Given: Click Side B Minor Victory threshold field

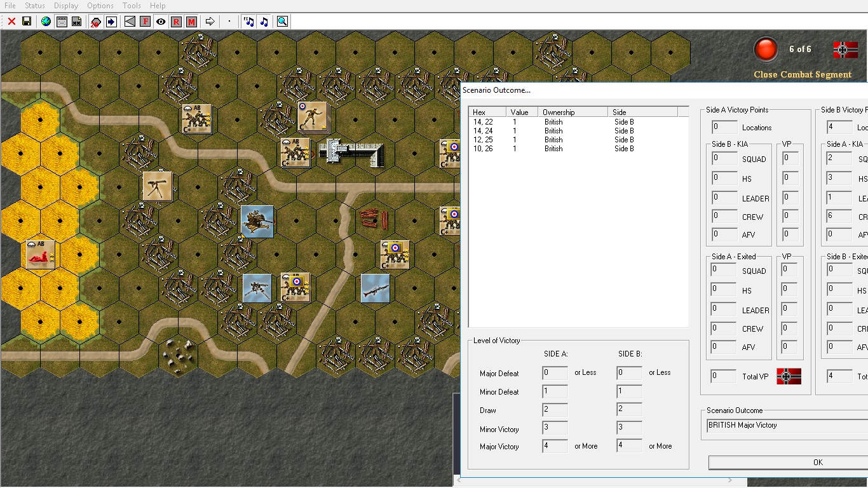Looking at the screenshot, I should tap(629, 428).
